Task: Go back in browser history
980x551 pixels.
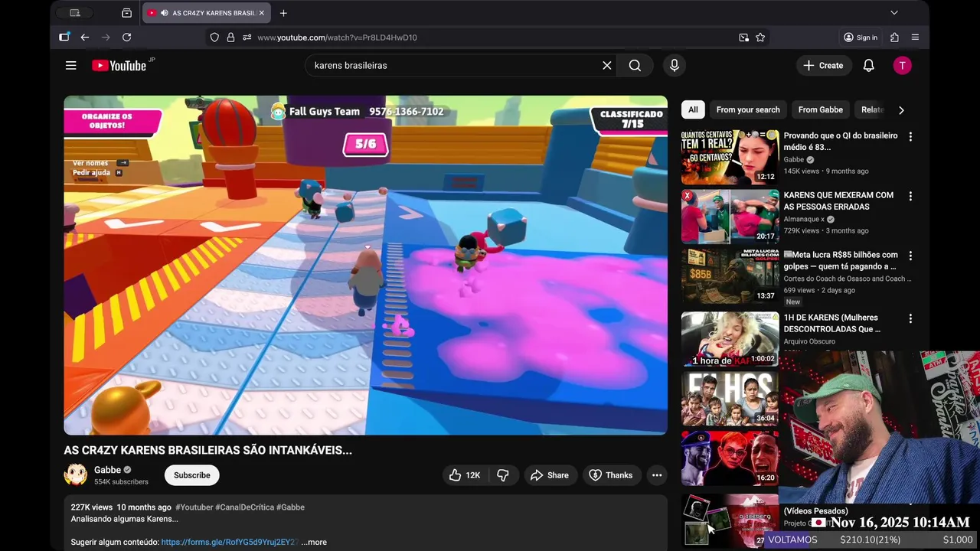Action: tap(85, 37)
